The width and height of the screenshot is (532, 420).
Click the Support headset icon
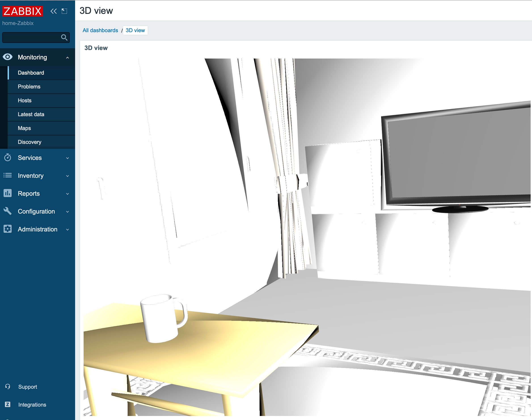point(8,386)
